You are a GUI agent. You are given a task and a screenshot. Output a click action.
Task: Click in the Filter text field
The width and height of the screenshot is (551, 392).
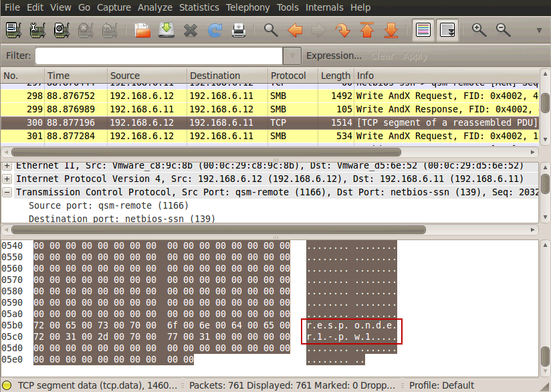(x=159, y=56)
